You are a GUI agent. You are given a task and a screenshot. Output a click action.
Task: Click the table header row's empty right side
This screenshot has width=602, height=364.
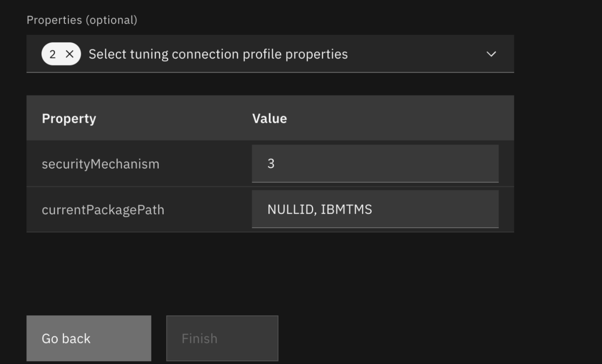(x=410, y=118)
